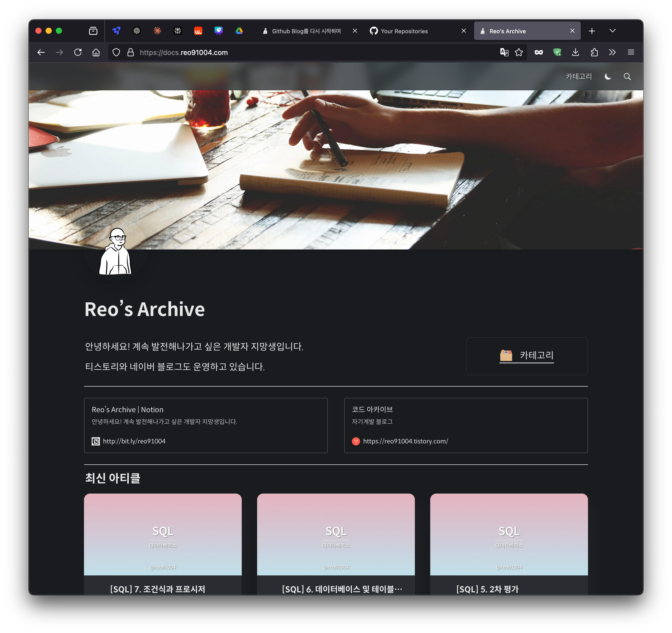Viewport: 672px width, 633px height.
Task: Open the SQL 7 조건식과 프로시저 article thumbnail
Action: pos(163,534)
